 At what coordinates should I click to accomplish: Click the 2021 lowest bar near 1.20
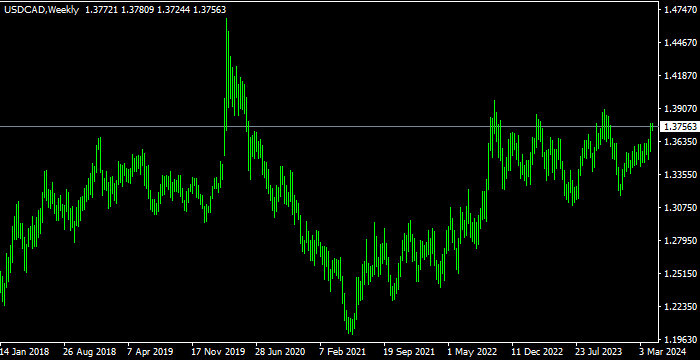[352, 327]
